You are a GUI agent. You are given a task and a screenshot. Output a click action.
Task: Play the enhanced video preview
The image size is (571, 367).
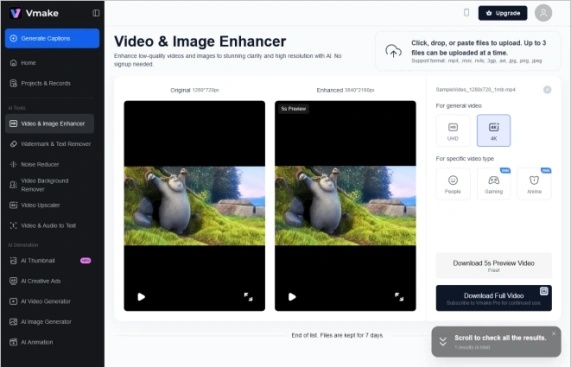[x=292, y=297]
